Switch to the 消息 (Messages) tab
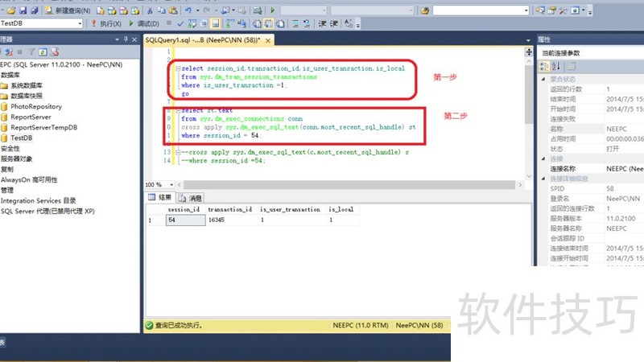 point(191,197)
